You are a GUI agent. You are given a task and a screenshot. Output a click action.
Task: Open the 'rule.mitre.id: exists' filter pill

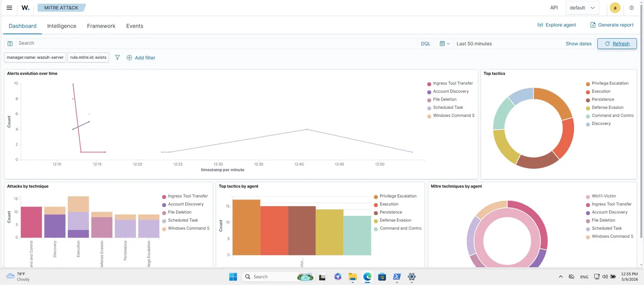click(88, 57)
